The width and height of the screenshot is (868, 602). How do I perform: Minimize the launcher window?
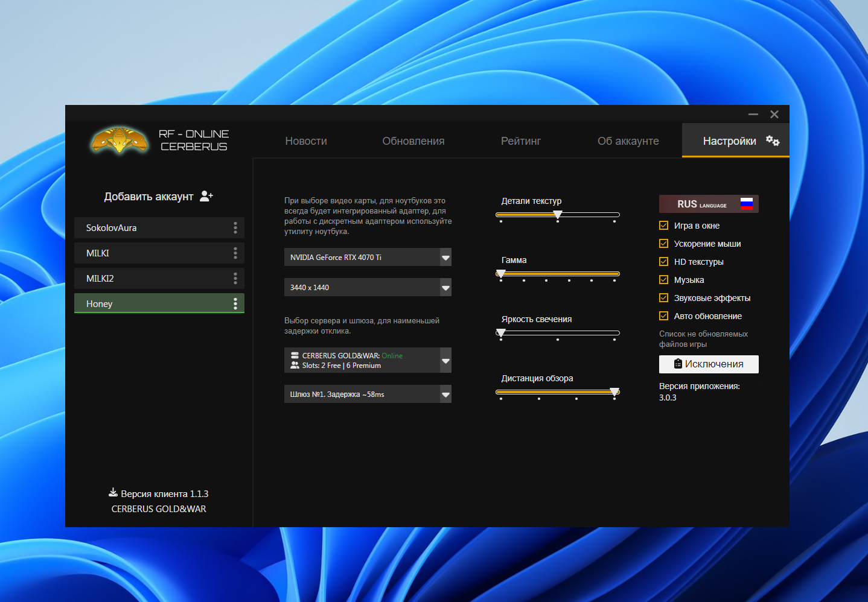pos(753,114)
